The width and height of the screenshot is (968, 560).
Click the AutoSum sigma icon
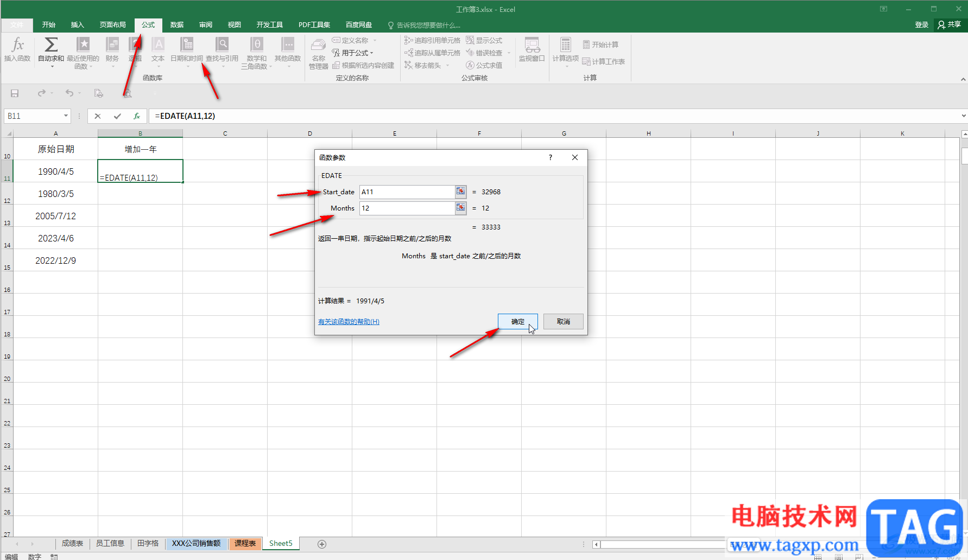51,44
